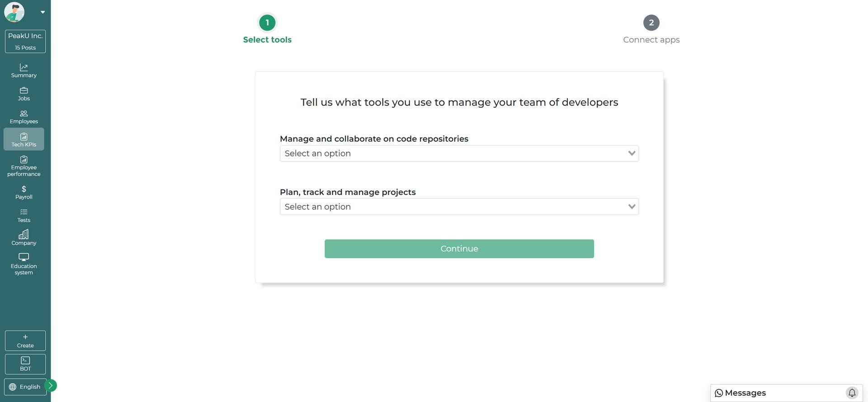This screenshot has width=868, height=402.
Task: Click the Tech KPIs sidebar icon
Action: [24, 139]
